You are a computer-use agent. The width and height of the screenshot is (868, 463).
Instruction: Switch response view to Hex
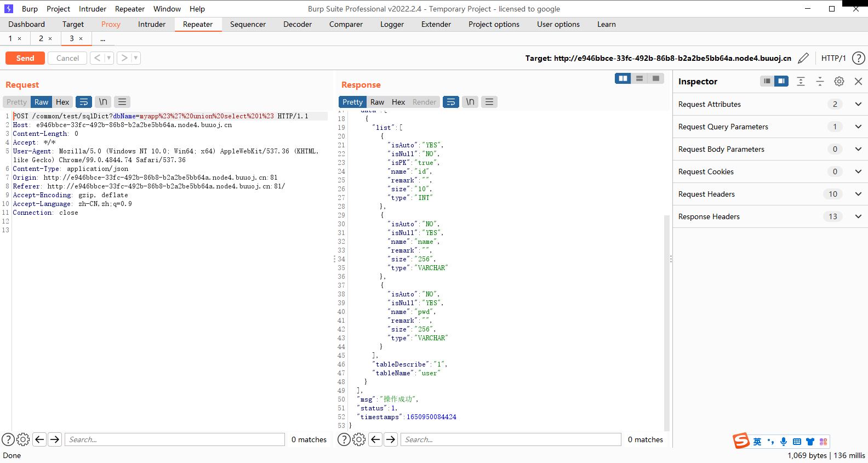398,102
